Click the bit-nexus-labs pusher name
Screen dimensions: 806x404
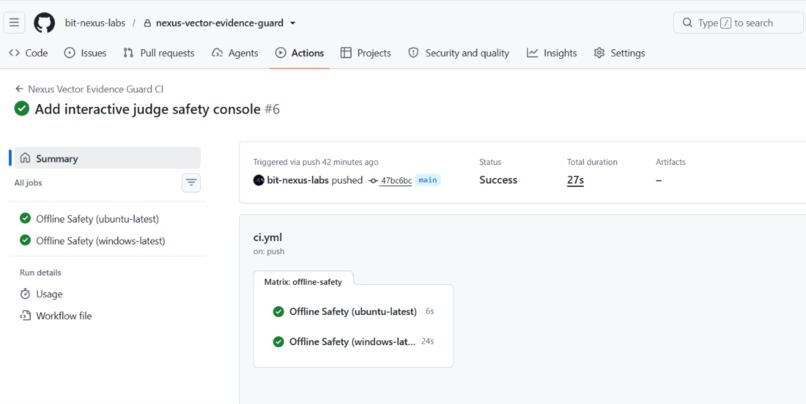(298, 180)
